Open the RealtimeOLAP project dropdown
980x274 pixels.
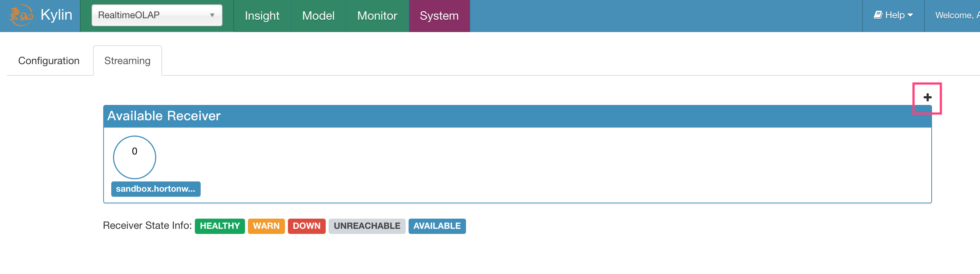click(157, 15)
